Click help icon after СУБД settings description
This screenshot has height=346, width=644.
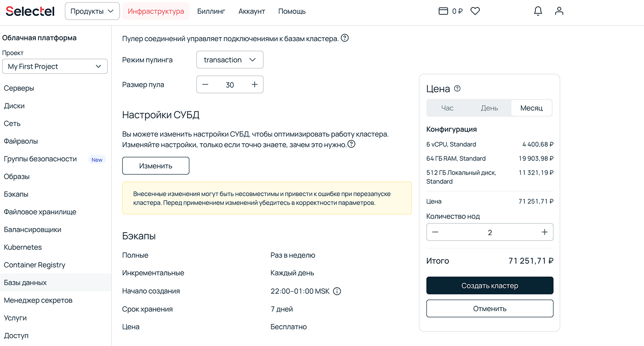351,144
